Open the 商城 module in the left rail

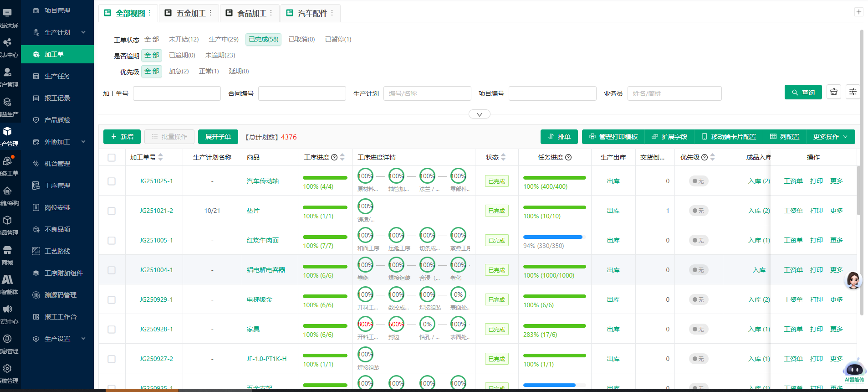coord(8,255)
